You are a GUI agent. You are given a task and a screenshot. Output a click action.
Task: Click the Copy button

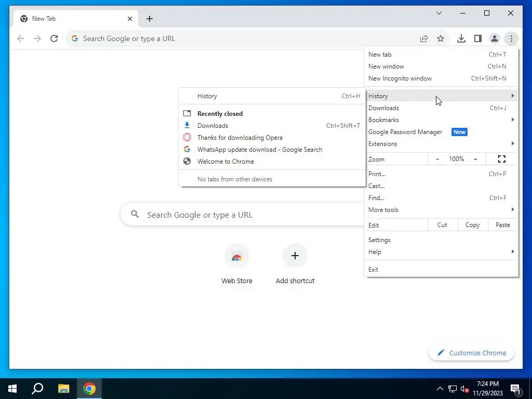[x=472, y=224]
